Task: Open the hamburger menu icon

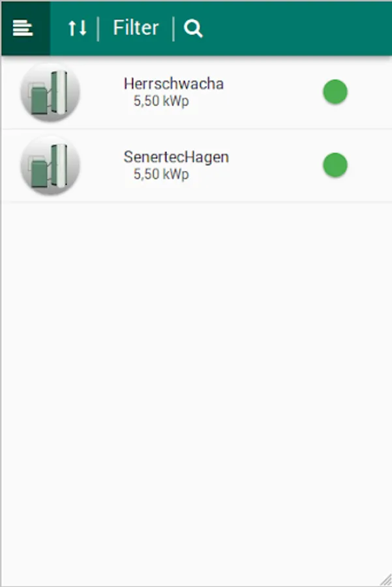Action: click(23, 28)
